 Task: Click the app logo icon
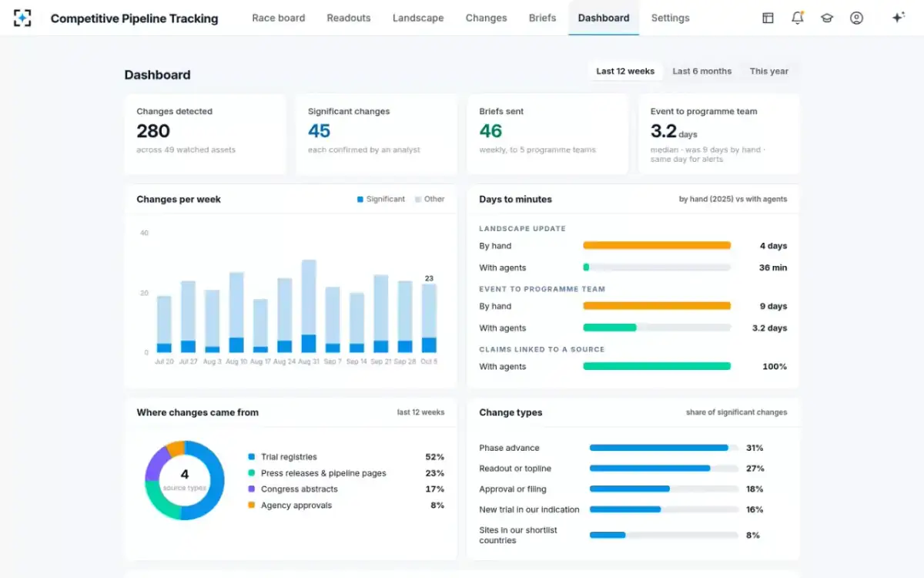(22, 18)
